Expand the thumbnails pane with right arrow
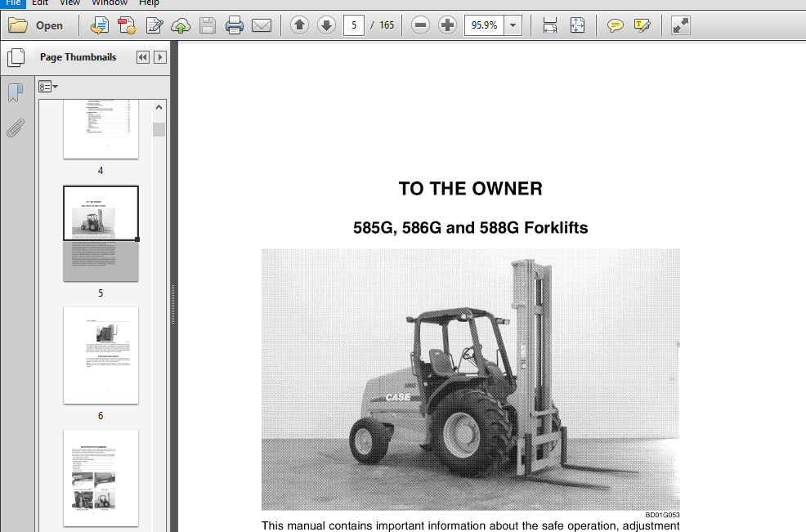Viewport: 806px width, 532px height. (x=160, y=57)
